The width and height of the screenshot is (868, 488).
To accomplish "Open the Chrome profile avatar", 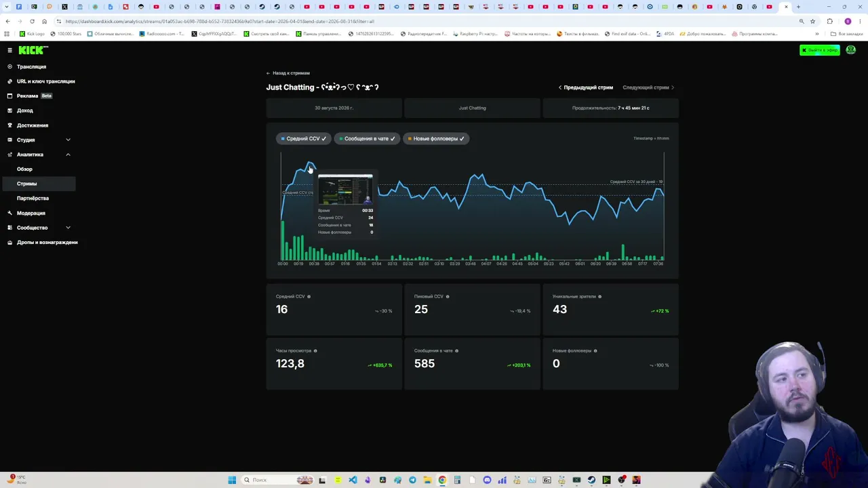I will coord(847,21).
